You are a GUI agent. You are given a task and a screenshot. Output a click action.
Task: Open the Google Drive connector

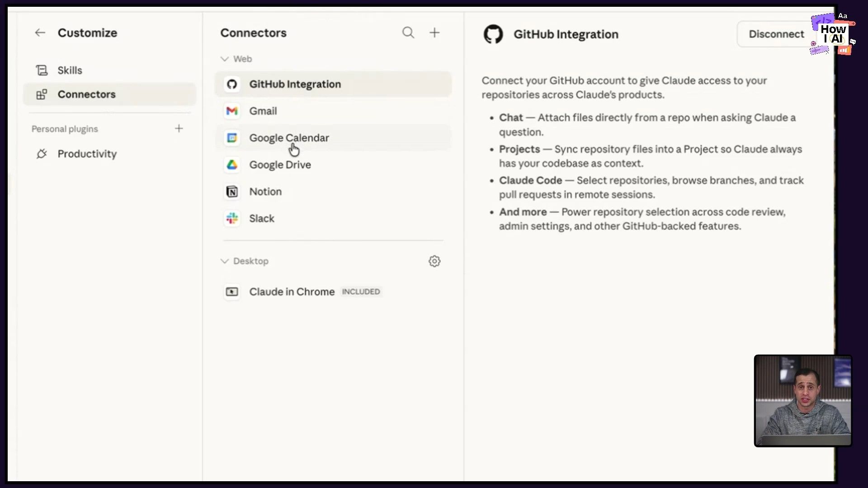point(333,165)
